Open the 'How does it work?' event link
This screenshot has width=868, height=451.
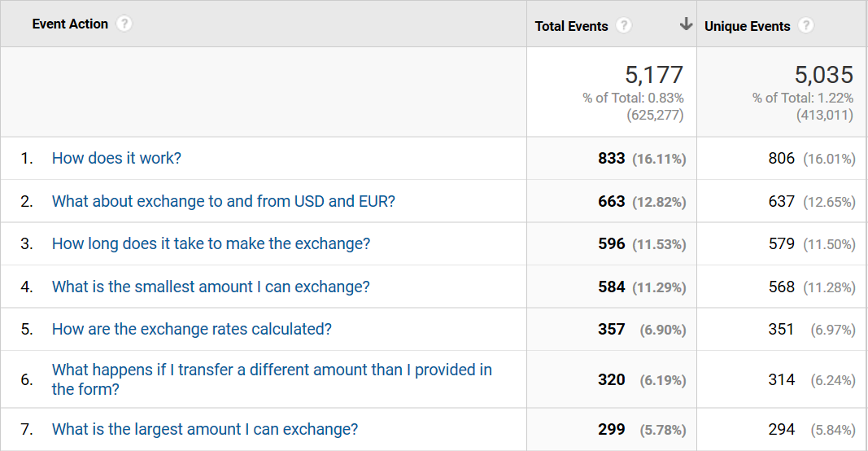pos(116,158)
